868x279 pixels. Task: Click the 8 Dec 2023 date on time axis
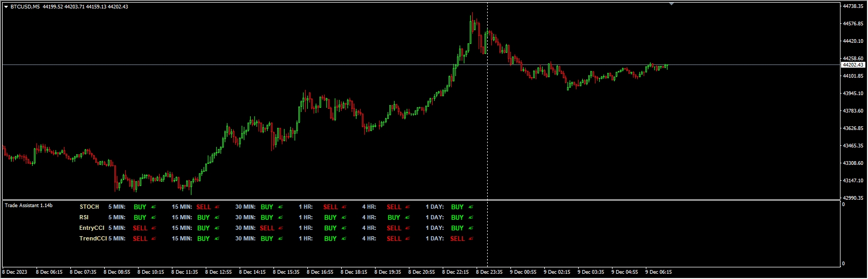[15, 273]
